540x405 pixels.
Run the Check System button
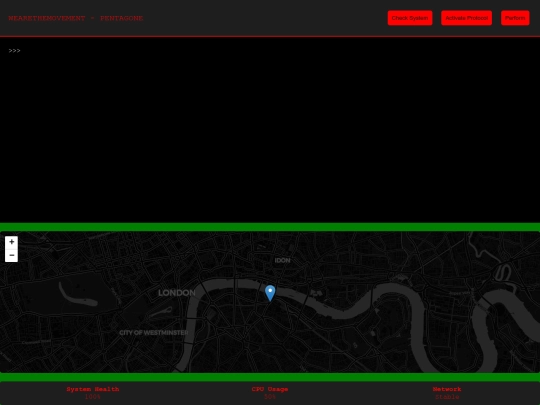coord(410,18)
